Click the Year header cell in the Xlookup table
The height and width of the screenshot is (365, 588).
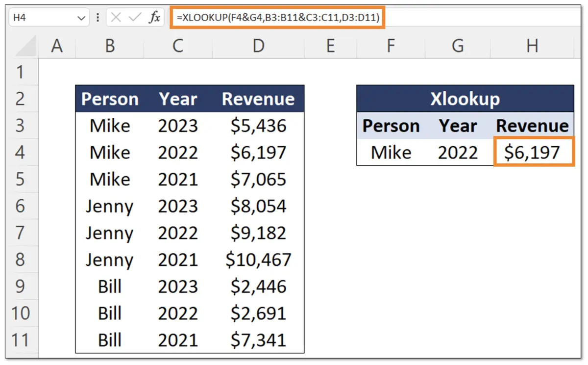pos(458,126)
